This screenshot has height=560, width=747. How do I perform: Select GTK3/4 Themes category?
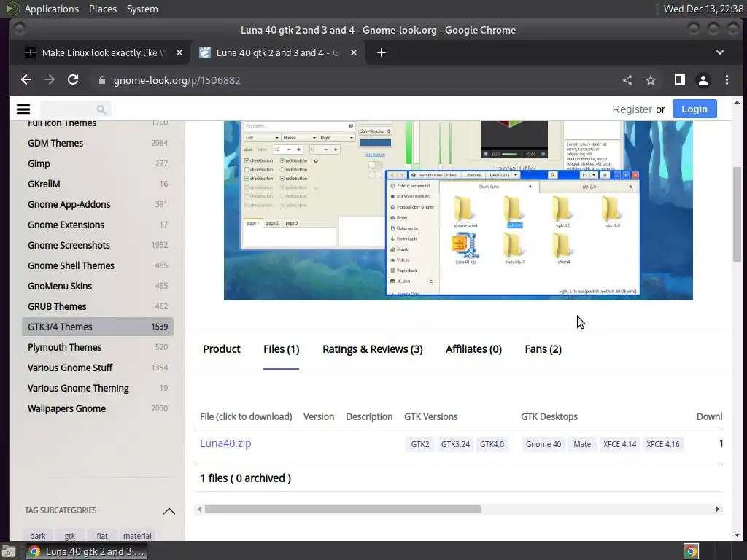tap(98, 327)
